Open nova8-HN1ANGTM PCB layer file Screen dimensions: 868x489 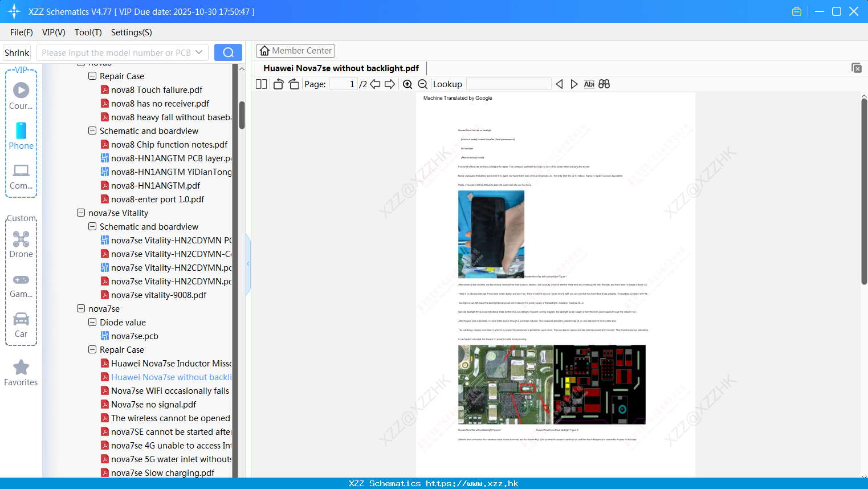point(166,158)
